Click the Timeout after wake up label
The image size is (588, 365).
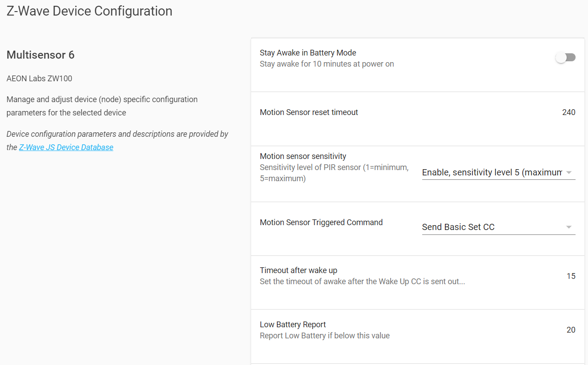pyautogui.click(x=298, y=270)
